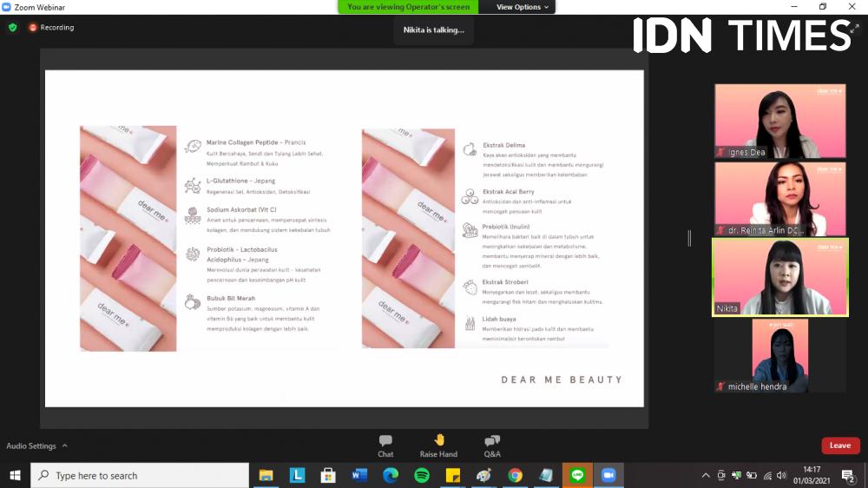Screen dimensions: 868x488
Task: Click "Ekstrak Stroberi" heading on slide
Action: [505, 282]
